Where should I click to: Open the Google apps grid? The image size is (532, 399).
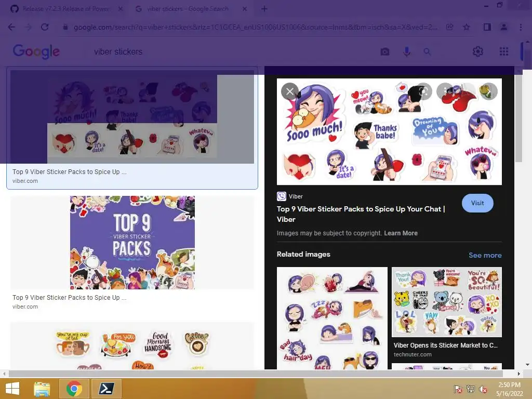(504, 51)
